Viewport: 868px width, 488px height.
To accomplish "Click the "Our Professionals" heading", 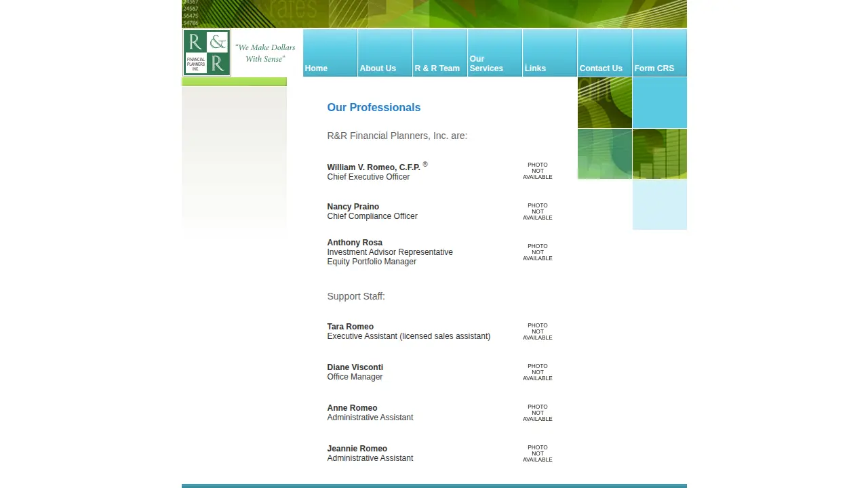I will click(374, 107).
